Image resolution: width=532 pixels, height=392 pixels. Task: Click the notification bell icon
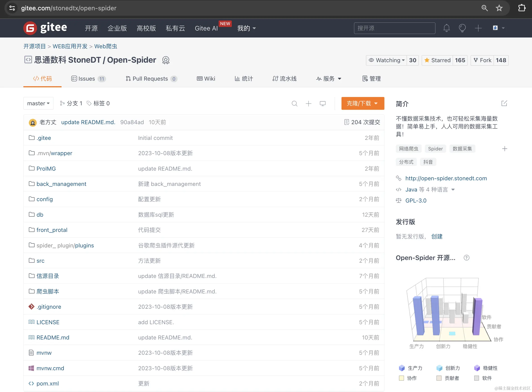tap(446, 28)
